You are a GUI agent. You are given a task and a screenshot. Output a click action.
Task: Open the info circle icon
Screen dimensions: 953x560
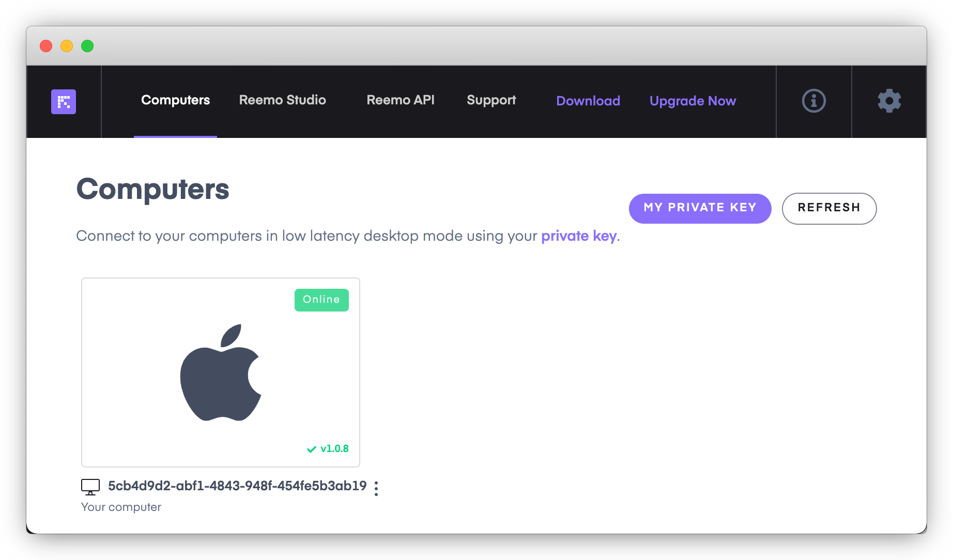coord(813,101)
